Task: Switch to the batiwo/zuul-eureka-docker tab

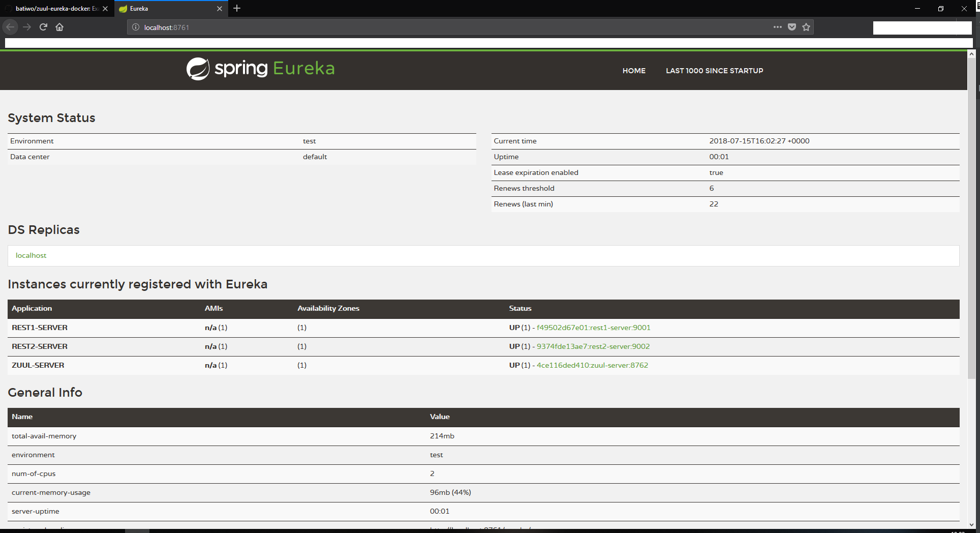Action: (56, 9)
